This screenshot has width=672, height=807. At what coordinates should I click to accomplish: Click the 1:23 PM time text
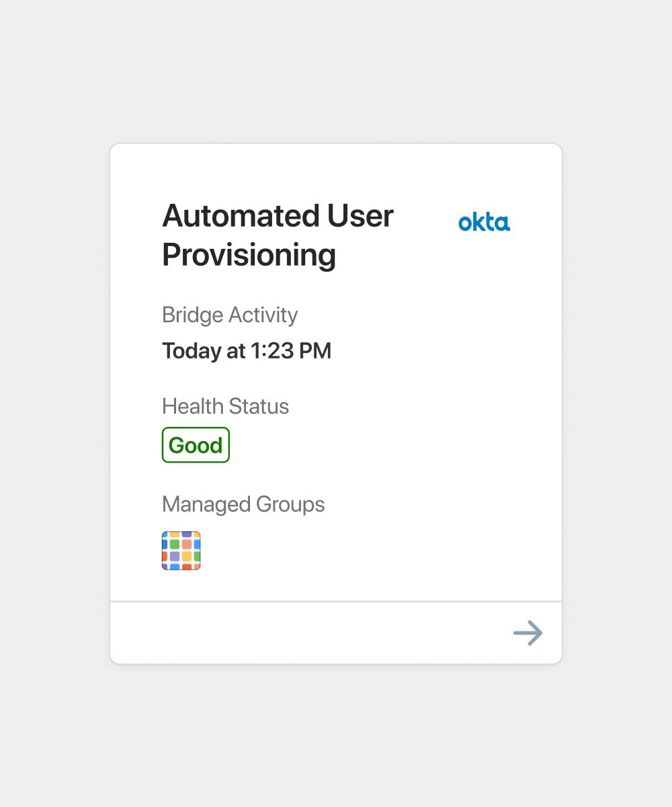291,350
